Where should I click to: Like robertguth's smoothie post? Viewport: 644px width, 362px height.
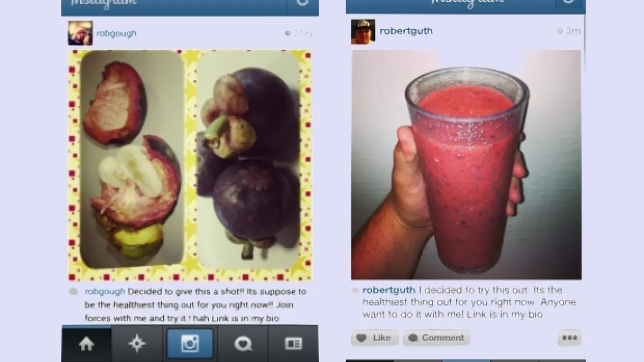pos(374,338)
